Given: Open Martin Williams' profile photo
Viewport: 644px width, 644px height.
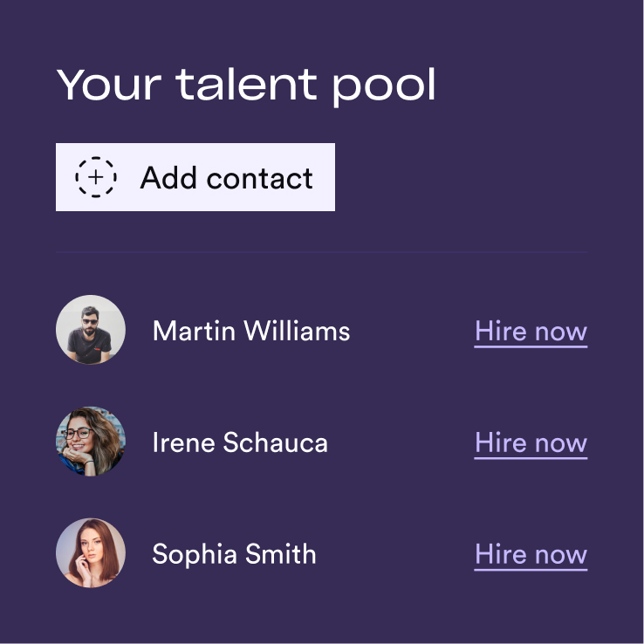Looking at the screenshot, I should (91, 330).
